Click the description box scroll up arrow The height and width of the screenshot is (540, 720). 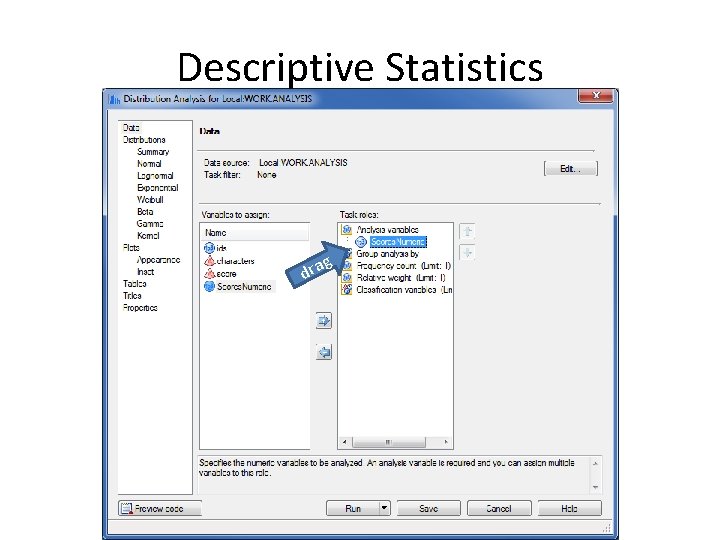click(x=596, y=463)
